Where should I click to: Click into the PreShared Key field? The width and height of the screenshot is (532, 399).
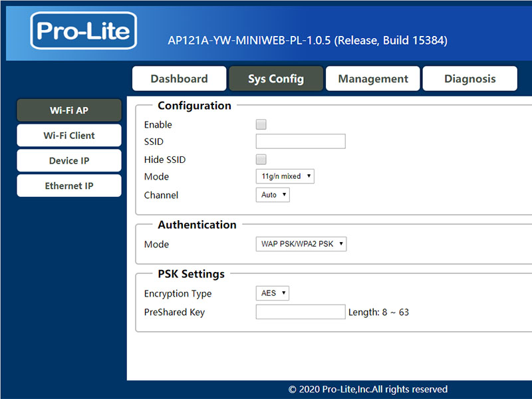[301, 312]
